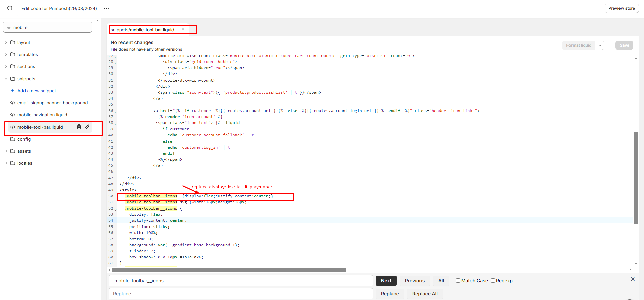The height and width of the screenshot is (300, 644).
Task: Click the config folder icon
Action: point(13,139)
